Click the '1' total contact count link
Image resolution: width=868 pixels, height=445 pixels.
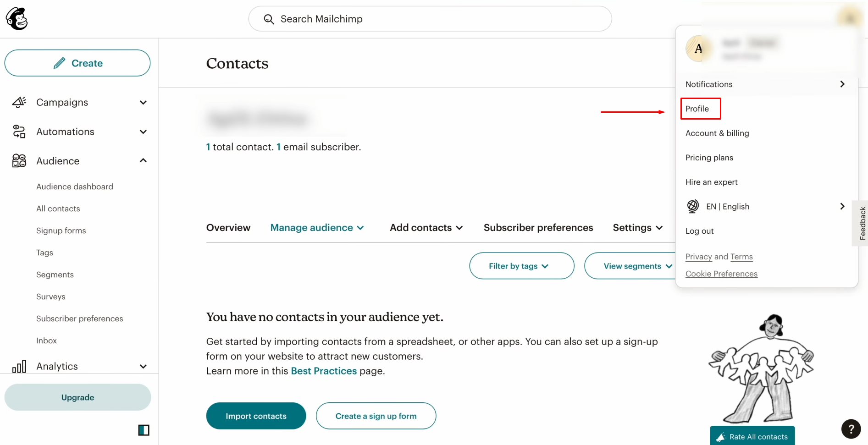pos(208,147)
